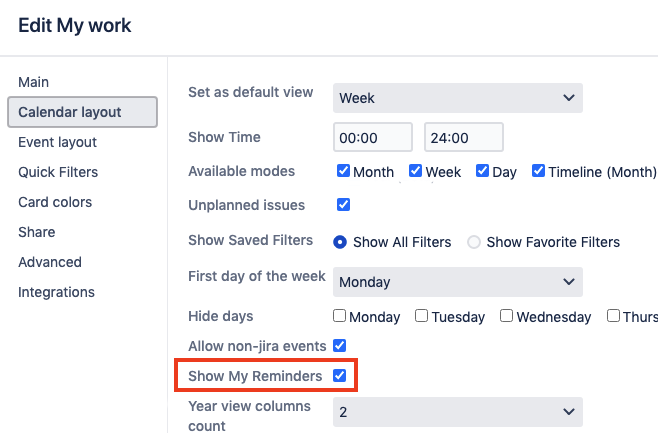
Task: Select Show Favorite Filters option
Action: [474, 242]
